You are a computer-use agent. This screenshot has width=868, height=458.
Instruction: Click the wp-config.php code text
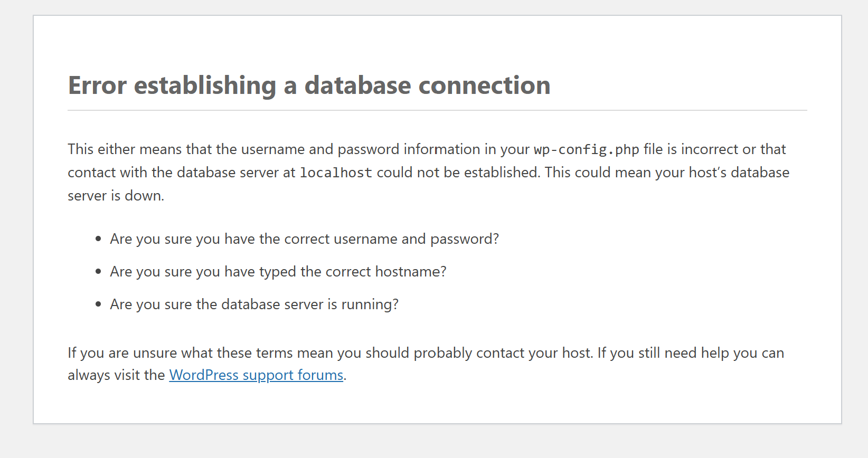click(x=587, y=150)
